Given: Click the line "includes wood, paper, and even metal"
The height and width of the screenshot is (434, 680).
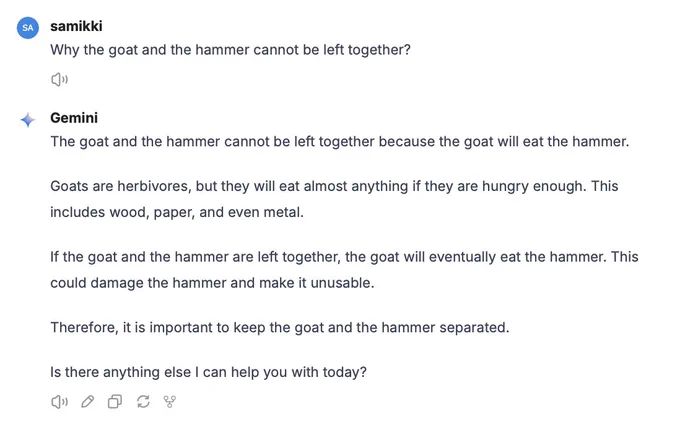Looking at the screenshot, I should pyautogui.click(x=177, y=212).
